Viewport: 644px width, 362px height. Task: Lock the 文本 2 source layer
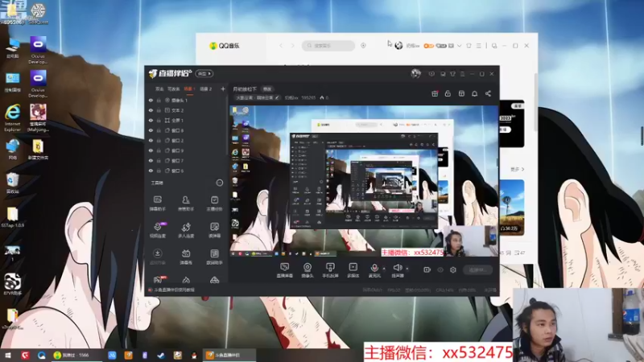coord(159,110)
